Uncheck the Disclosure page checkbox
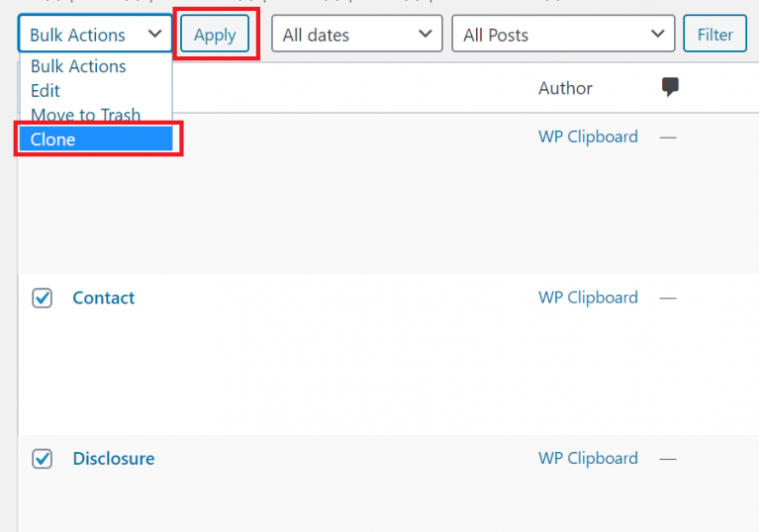Viewport: 759px width, 532px height. point(43,459)
